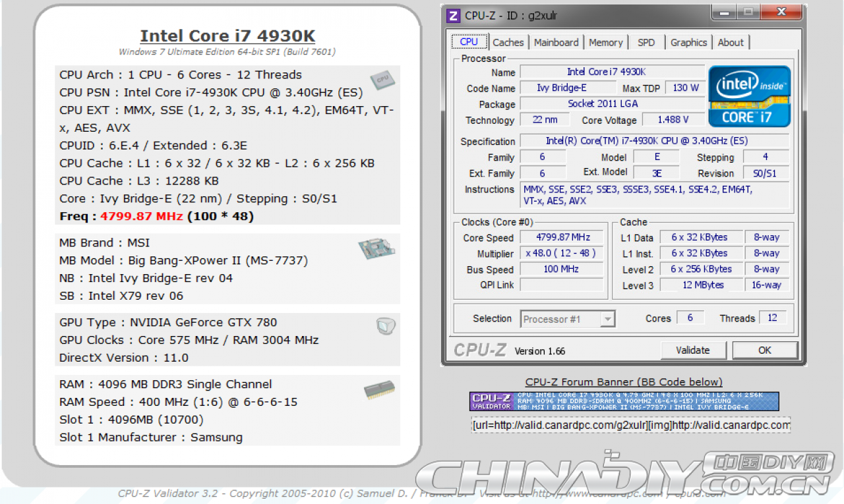The image size is (844, 504).
Task: Switch to the CPU tab
Action: tap(469, 42)
